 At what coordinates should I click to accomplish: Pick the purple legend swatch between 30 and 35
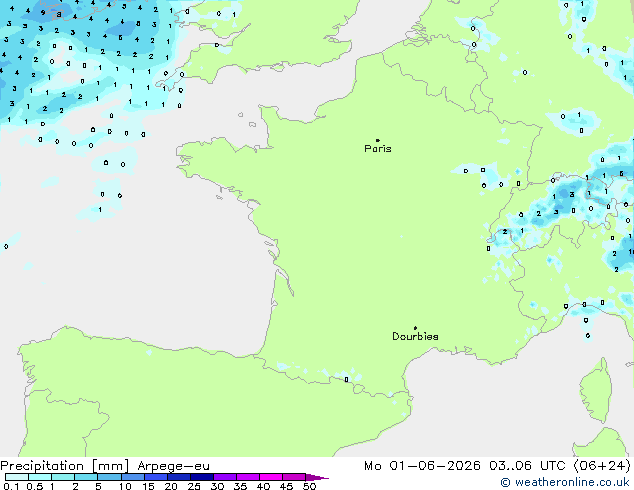[x=225, y=477]
